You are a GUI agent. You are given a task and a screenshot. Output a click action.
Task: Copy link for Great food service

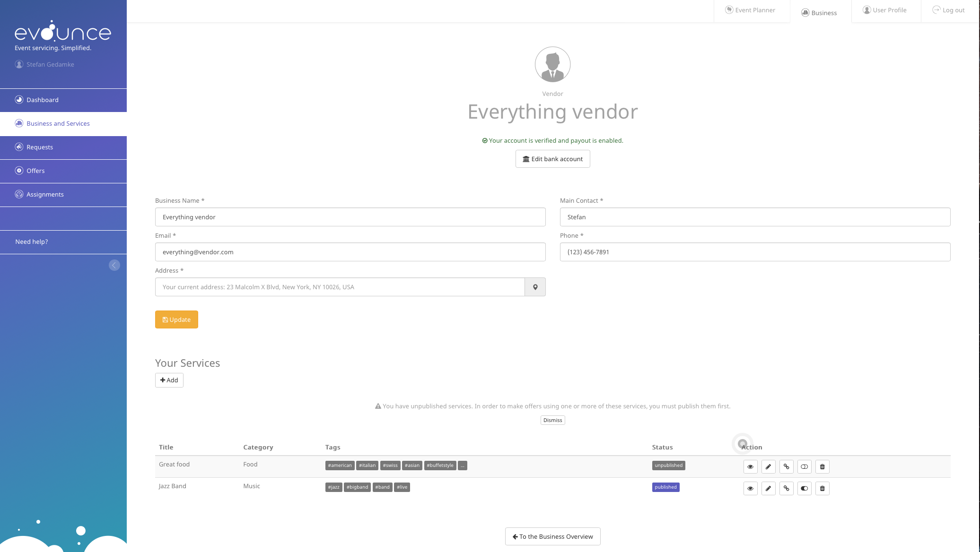coord(786,466)
